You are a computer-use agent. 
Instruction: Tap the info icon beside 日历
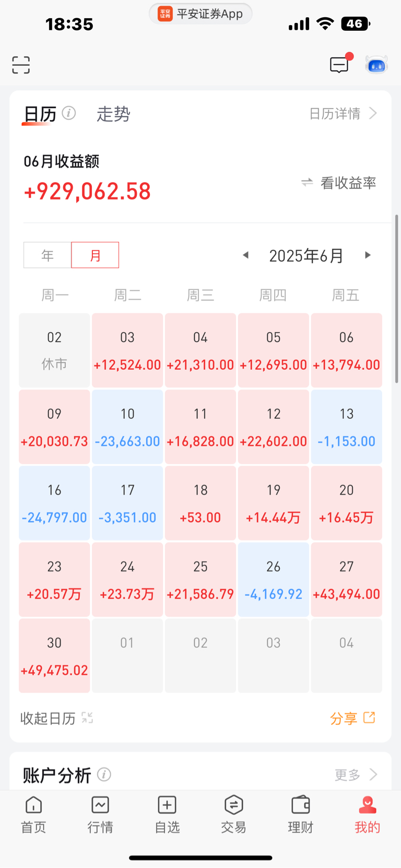click(x=69, y=113)
